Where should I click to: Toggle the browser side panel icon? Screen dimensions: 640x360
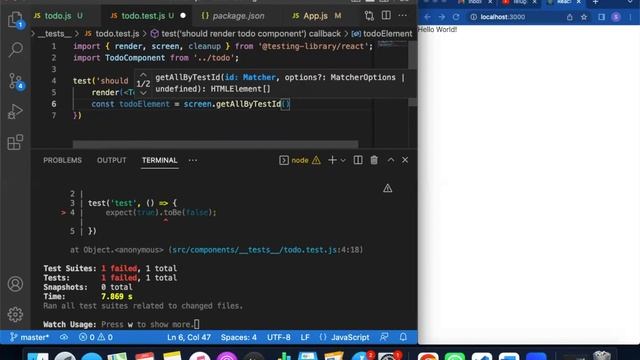(602, 17)
